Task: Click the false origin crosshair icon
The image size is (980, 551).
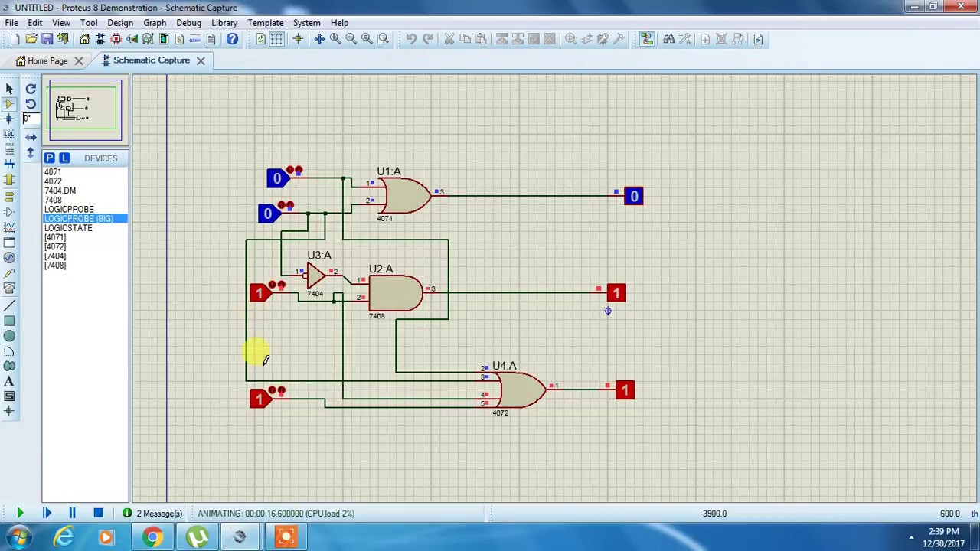Action: click(x=298, y=39)
